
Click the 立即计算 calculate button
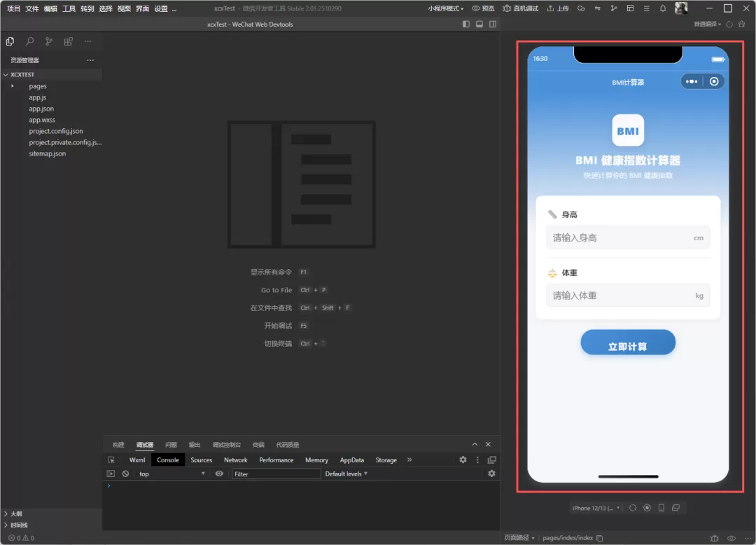(628, 343)
